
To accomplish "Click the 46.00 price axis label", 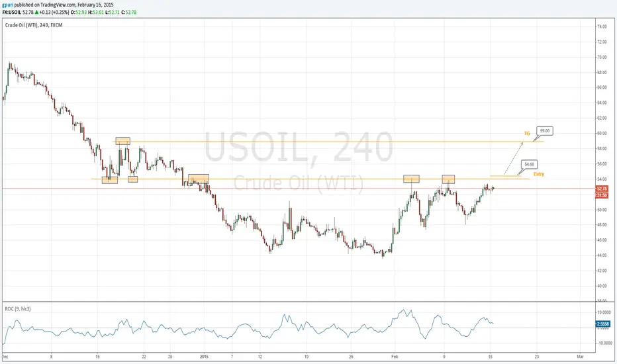I will [602, 240].
